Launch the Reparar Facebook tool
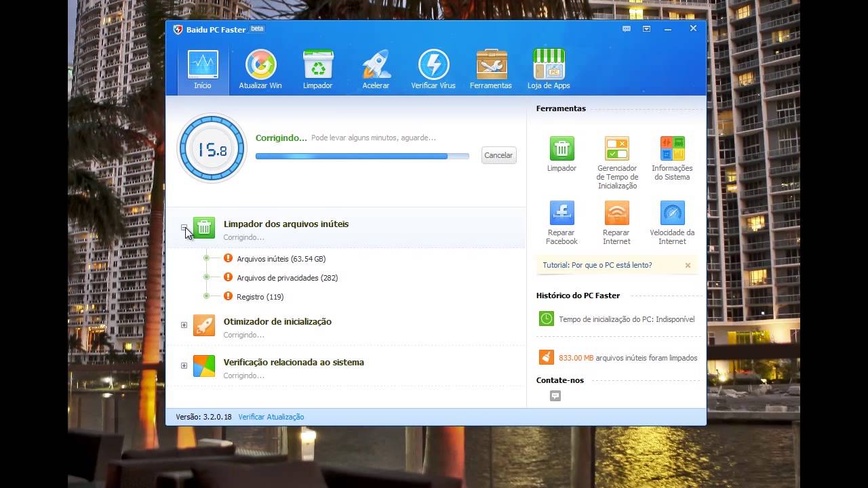 (x=562, y=223)
